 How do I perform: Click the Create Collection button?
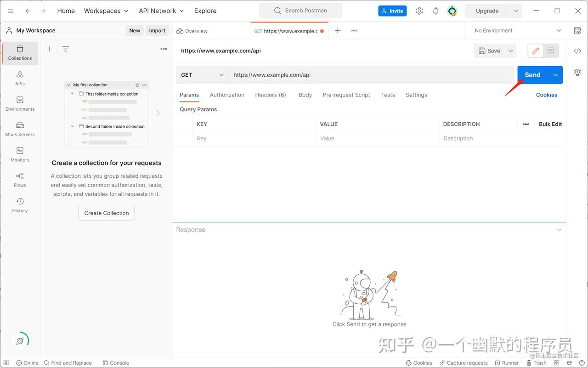tap(106, 213)
